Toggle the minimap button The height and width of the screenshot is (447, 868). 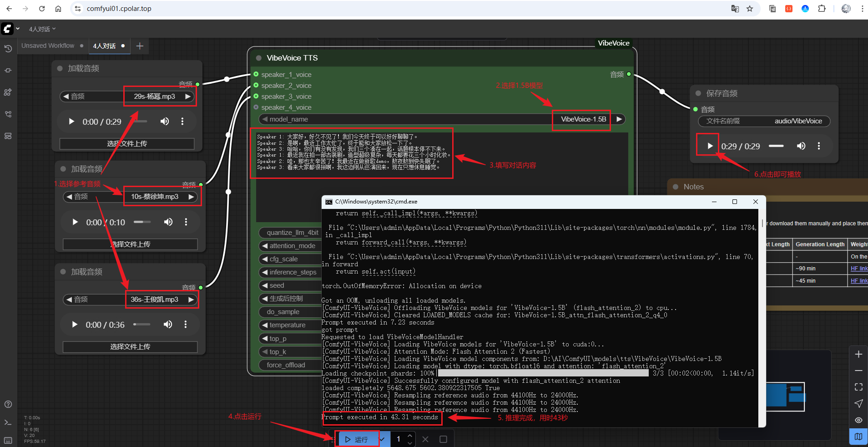(x=858, y=437)
